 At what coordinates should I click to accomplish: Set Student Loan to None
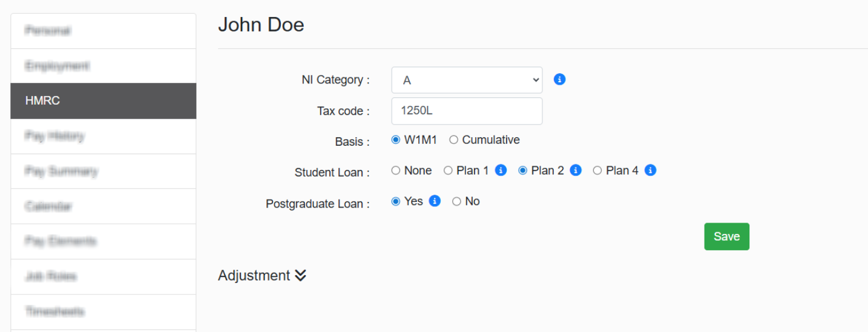[396, 171]
